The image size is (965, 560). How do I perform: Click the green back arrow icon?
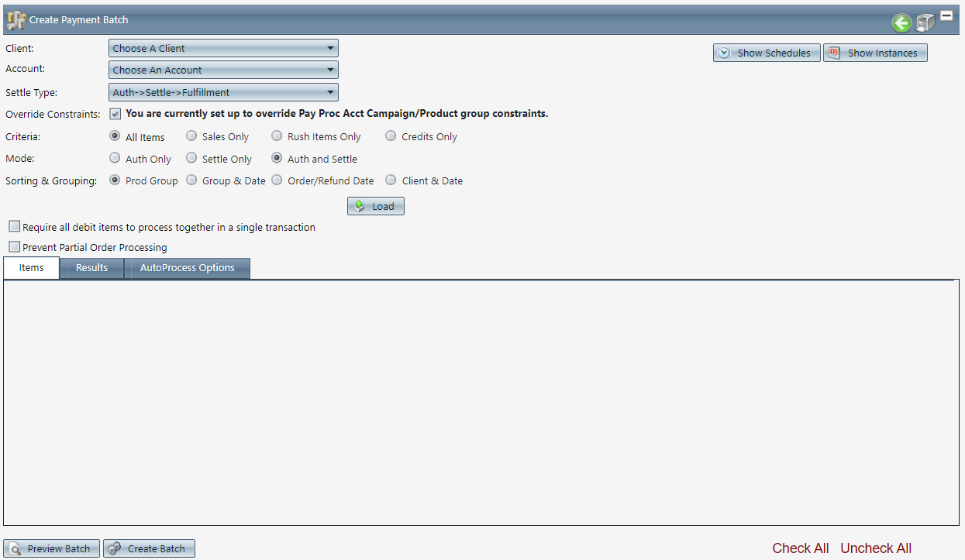click(x=901, y=23)
